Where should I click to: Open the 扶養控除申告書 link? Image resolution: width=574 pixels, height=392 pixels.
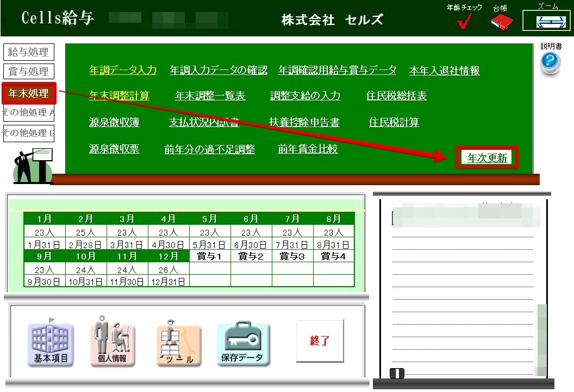tap(304, 123)
